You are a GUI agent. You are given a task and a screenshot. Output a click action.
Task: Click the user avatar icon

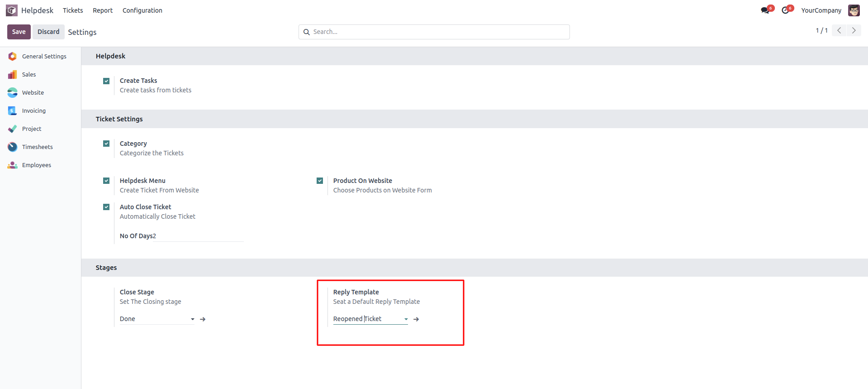click(x=854, y=10)
